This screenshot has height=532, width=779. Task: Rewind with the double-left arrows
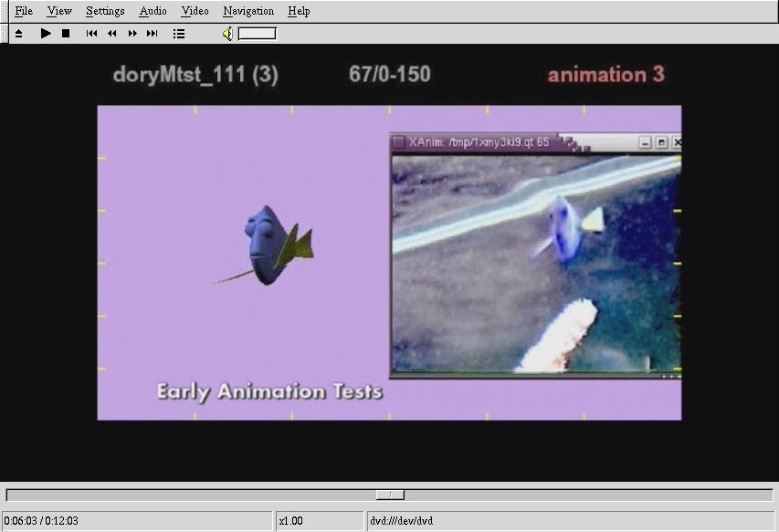tap(112, 33)
